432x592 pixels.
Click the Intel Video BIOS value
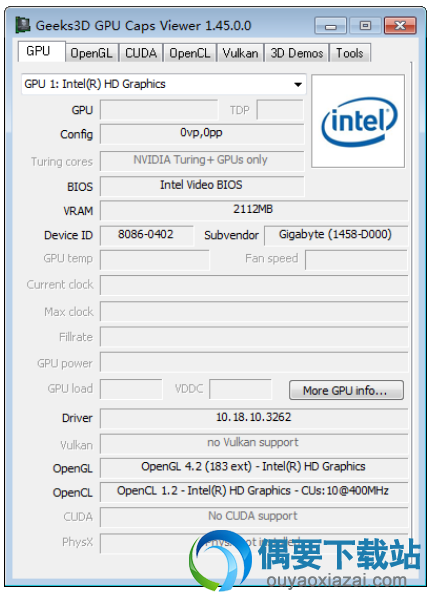[202, 186]
